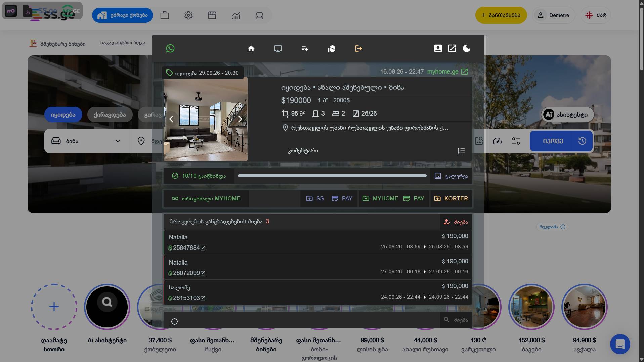644x362 pixels.
Task: Open the contact profile icon in overlay
Action: 438,48
